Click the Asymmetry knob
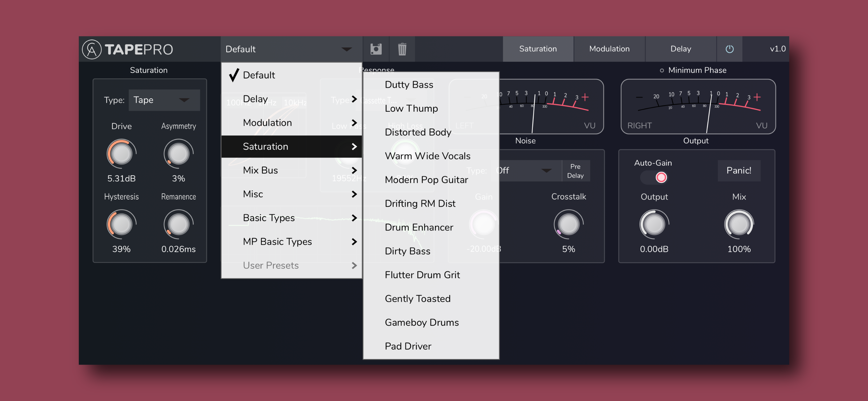 178,154
